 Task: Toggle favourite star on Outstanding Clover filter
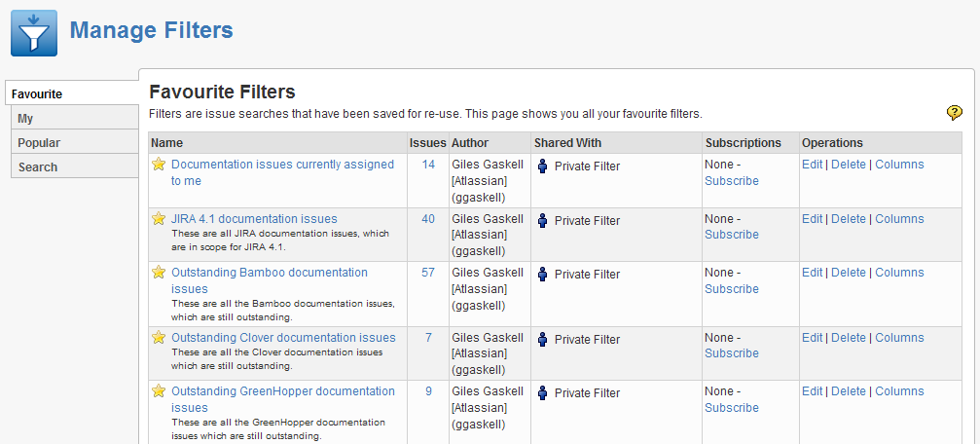pyautogui.click(x=159, y=338)
